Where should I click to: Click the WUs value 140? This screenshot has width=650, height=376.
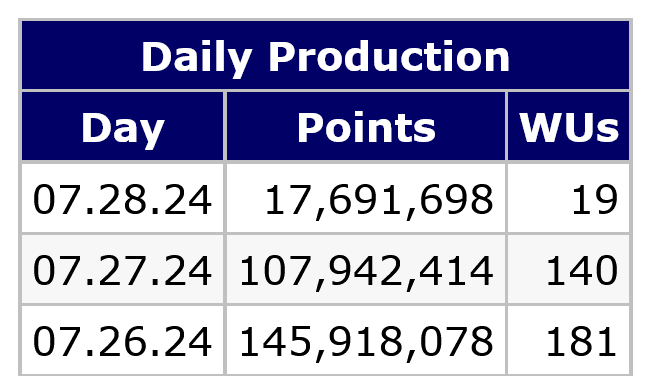(582, 271)
